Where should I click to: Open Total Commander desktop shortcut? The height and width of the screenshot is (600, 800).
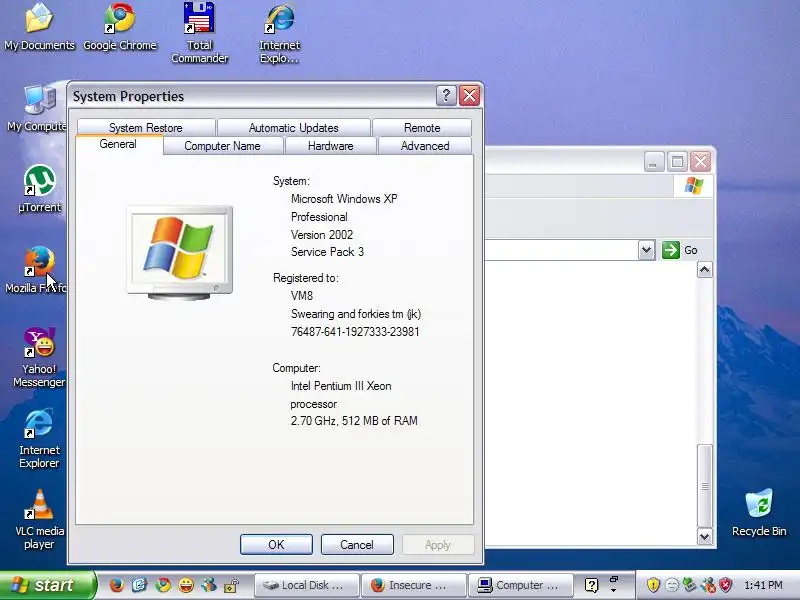point(199,33)
